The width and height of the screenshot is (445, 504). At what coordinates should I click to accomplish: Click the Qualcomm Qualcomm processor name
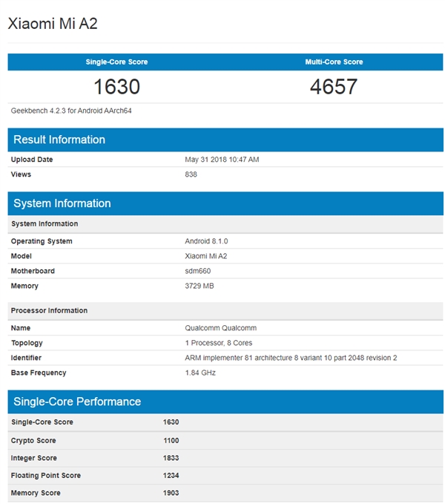click(220, 328)
